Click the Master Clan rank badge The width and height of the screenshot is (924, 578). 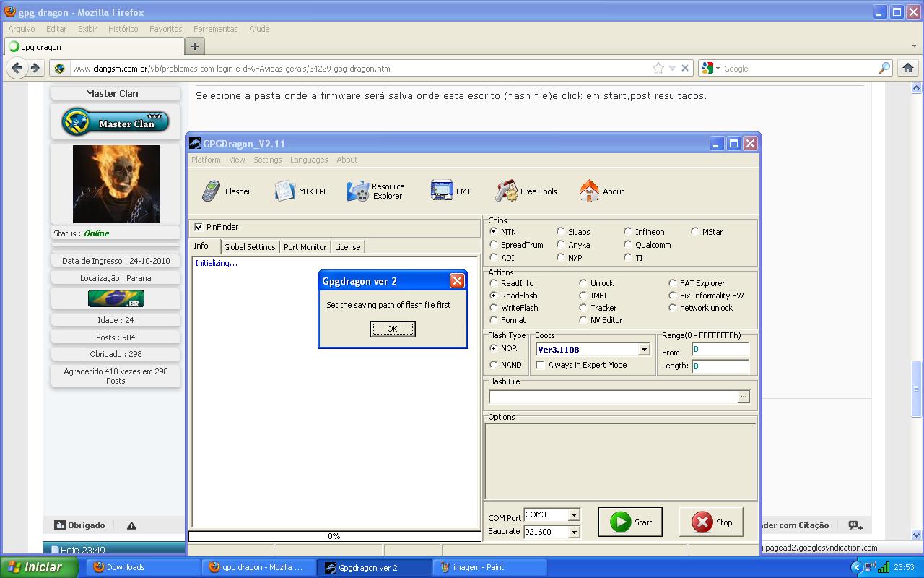pos(115,122)
